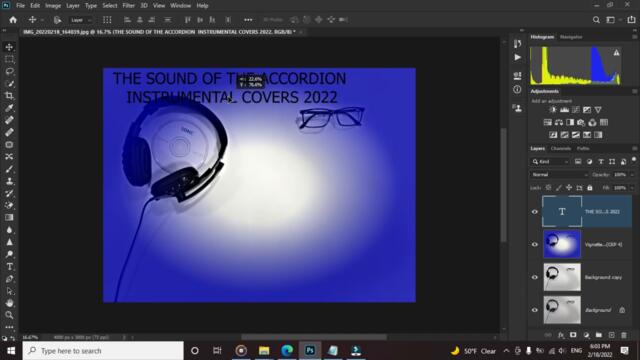Hide the Background copy layer

pos(535,277)
